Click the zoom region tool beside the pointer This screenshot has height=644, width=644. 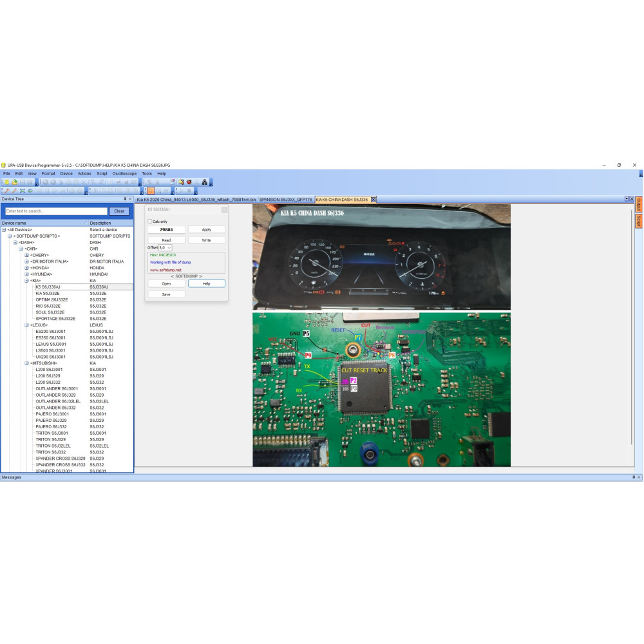[x=158, y=191]
